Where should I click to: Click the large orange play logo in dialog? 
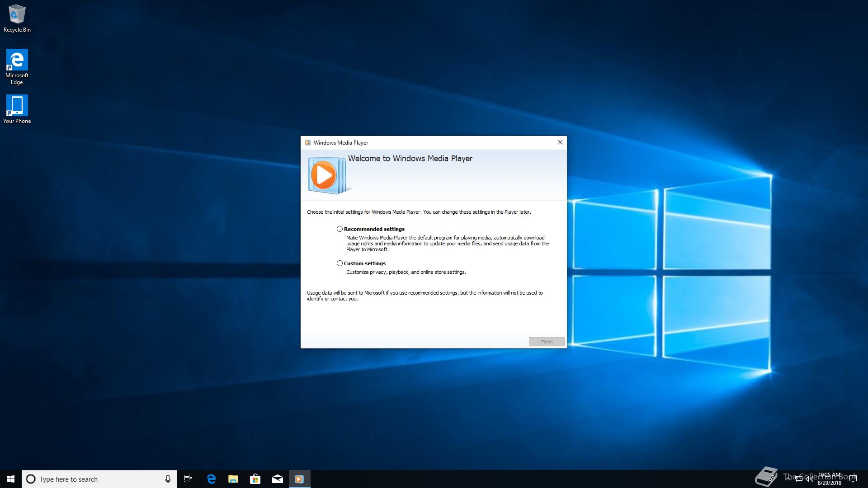tap(329, 175)
